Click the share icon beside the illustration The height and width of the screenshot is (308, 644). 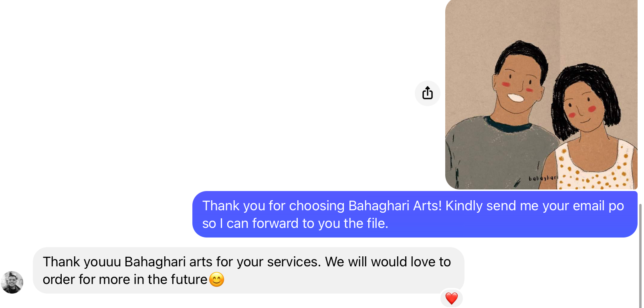pos(428,93)
